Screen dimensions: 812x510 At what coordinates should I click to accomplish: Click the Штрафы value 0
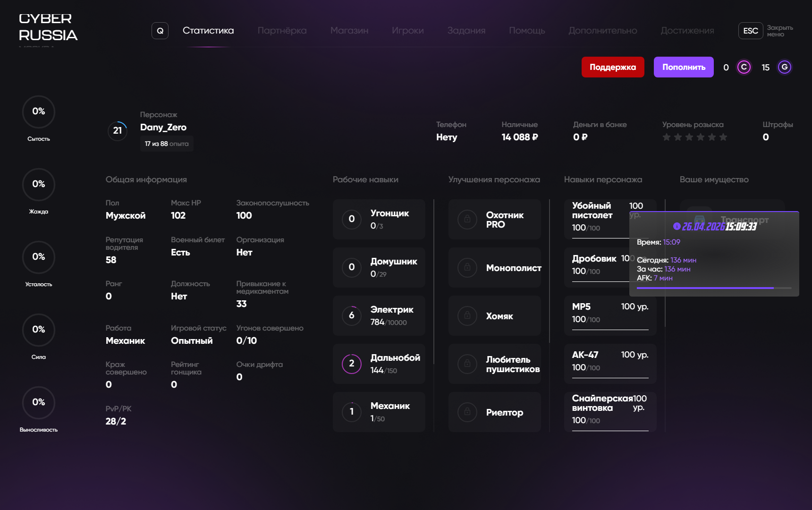pyautogui.click(x=766, y=137)
